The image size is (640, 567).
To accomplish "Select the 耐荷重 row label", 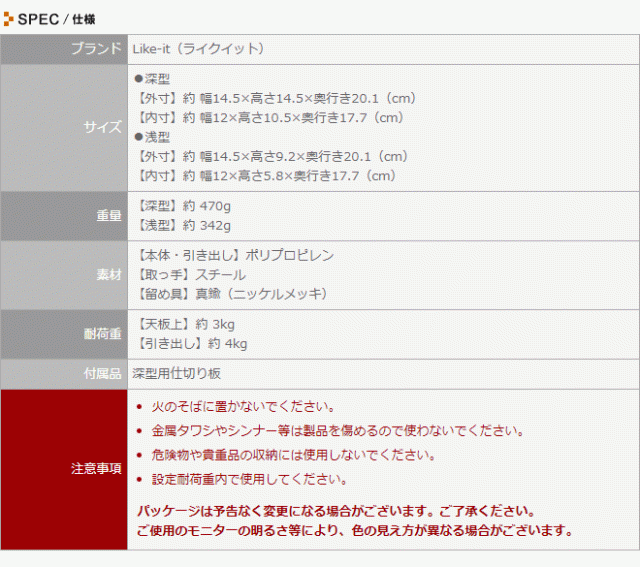I will tap(103, 334).
